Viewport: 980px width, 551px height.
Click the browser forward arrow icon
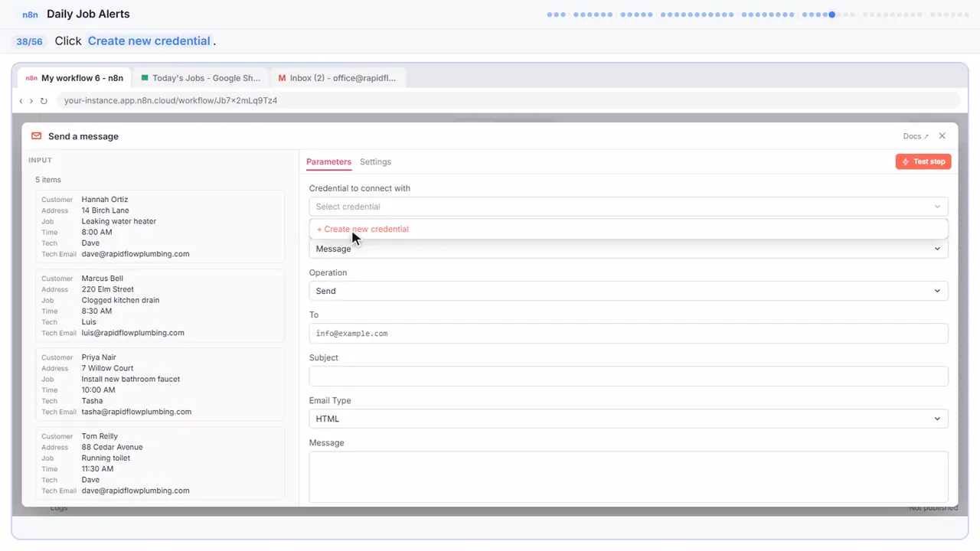click(31, 101)
